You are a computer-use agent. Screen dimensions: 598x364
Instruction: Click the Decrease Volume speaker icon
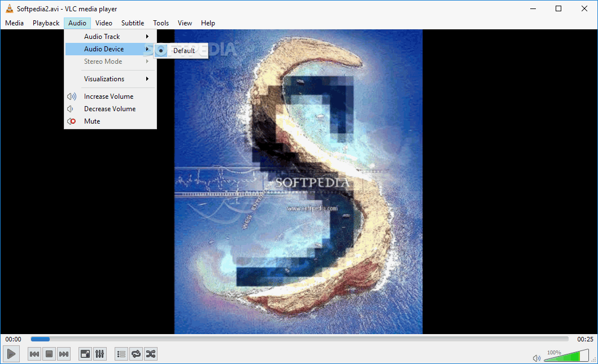point(70,108)
